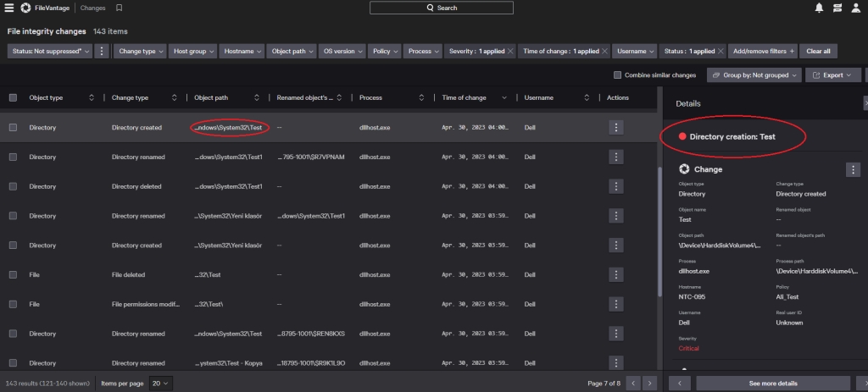Open the Group by: Not grouped dropdown
The height and width of the screenshot is (392, 868).
(754, 75)
